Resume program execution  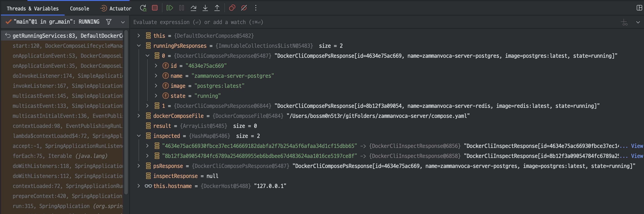(x=170, y=8)
